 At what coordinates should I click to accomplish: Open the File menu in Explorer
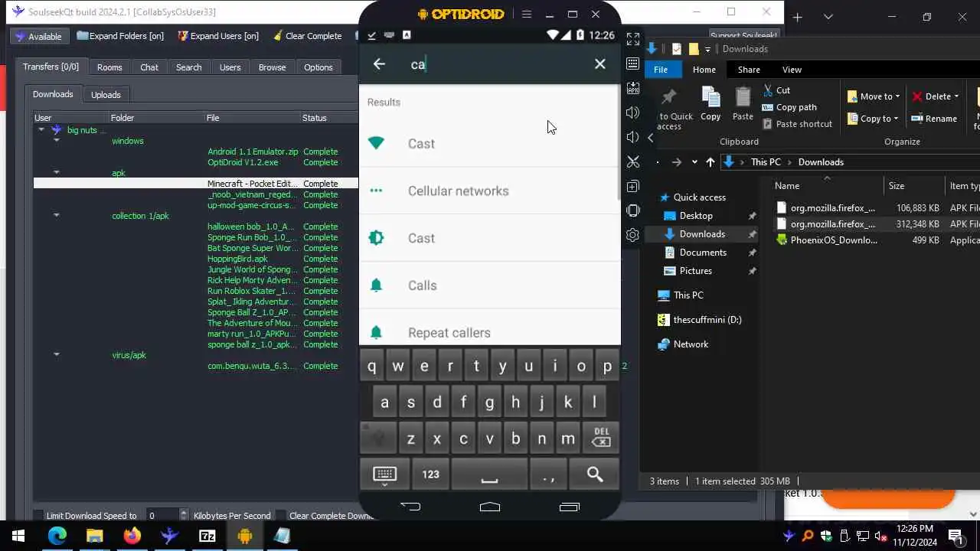661,70
